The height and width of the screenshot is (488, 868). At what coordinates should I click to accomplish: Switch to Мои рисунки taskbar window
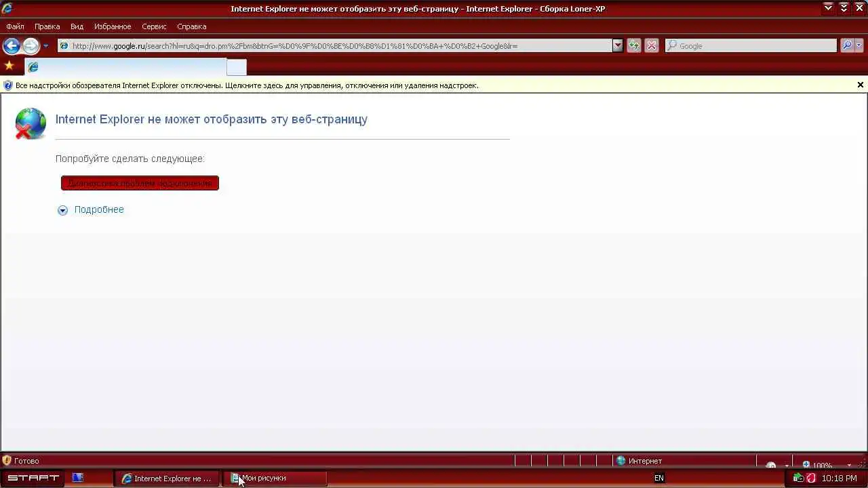click(x=275, y=479)
